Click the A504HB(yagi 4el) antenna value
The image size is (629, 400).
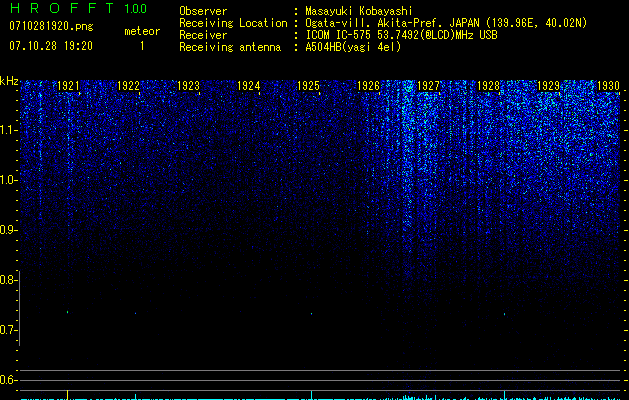click(353, 47)
